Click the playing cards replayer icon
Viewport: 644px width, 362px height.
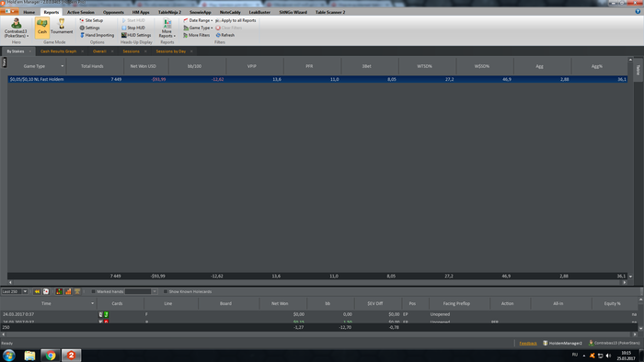click(46, 291)
